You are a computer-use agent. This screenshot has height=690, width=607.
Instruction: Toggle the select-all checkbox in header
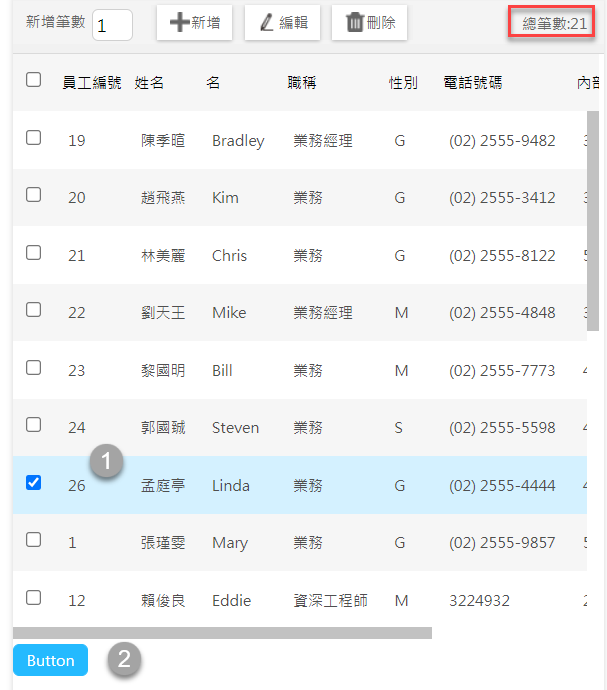pos(33,80)
